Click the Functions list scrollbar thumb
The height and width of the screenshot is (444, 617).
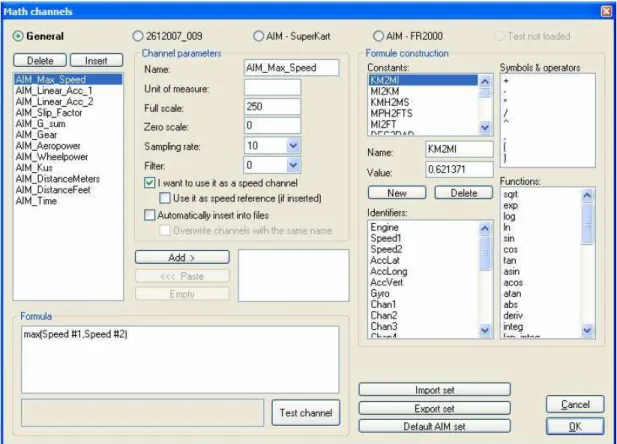587,224
